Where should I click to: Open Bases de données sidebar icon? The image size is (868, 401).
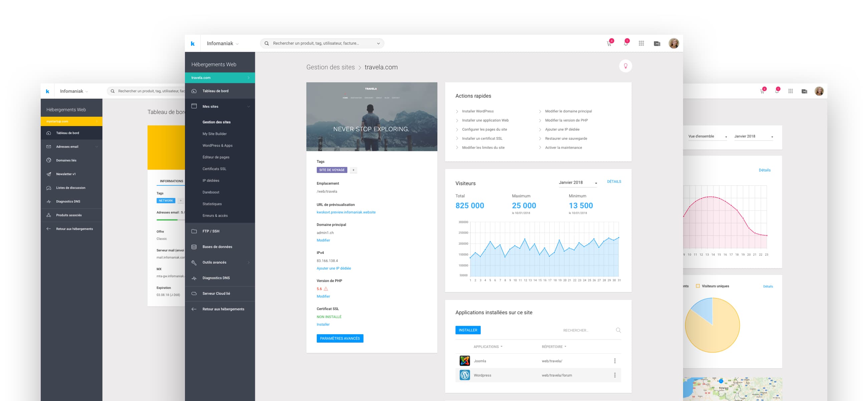(194, 247)
